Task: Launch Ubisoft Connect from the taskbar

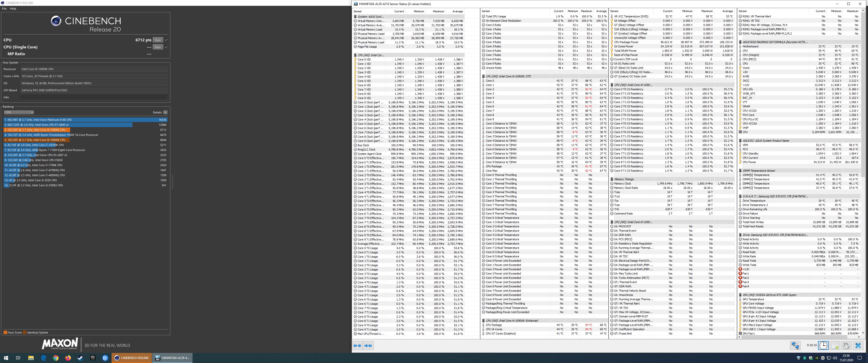Action: [105, 358]
